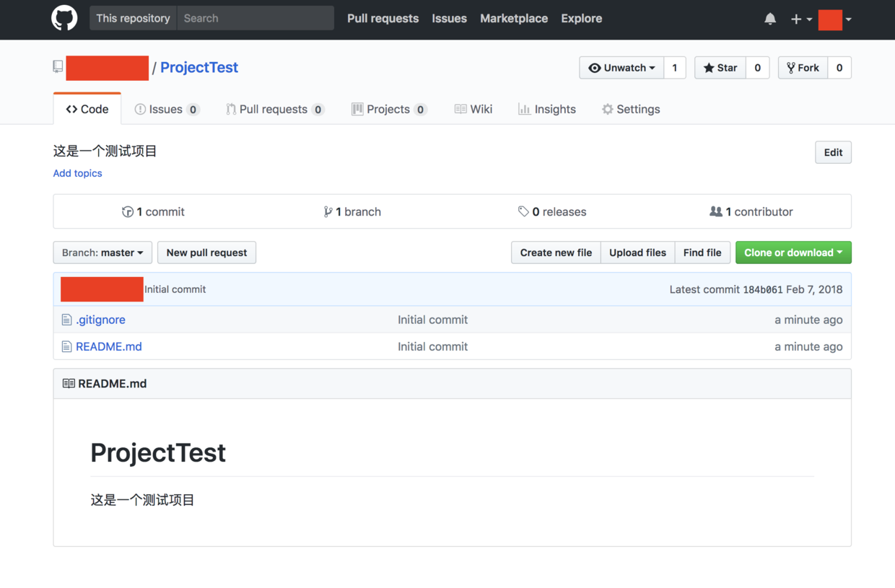The height and width of the screenshot is (588, 895).
Task: Open the ProjectTest repository name link
Action: point(199,67)
